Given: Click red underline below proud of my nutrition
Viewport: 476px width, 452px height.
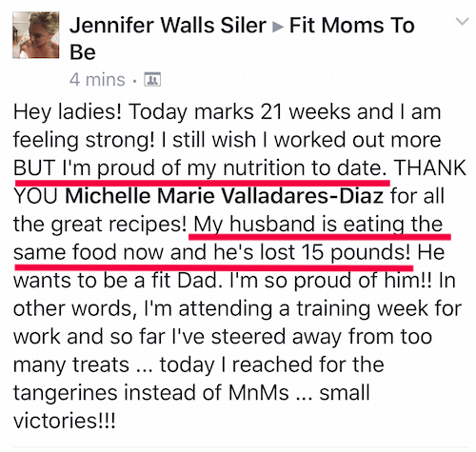Looking at the screenshot, I should (202, 183).
